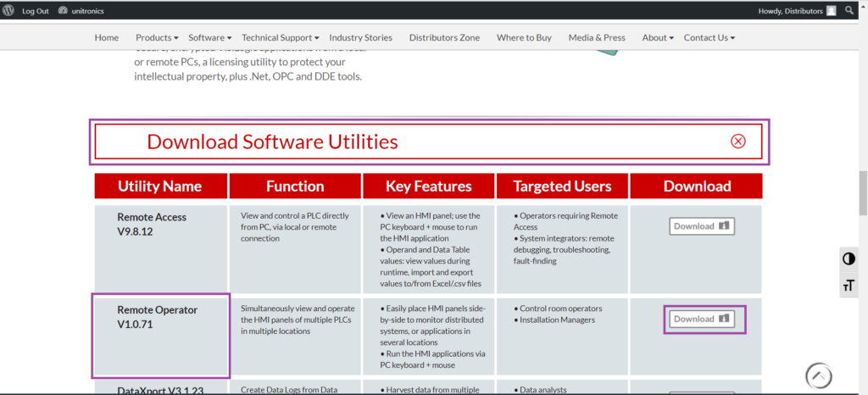Viewport: 868px width, 395px height.
Task: Open Media & Press page
Action: coord(597,37)
